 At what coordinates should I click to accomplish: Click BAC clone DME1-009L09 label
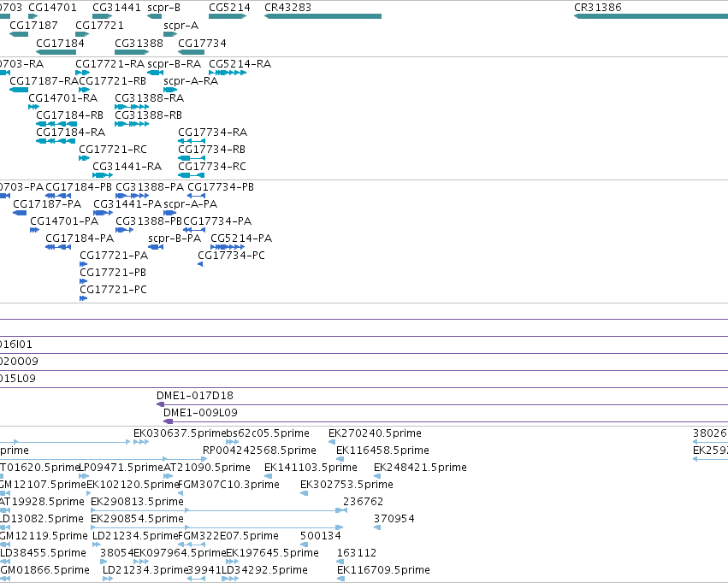click(x=200, y=413)
